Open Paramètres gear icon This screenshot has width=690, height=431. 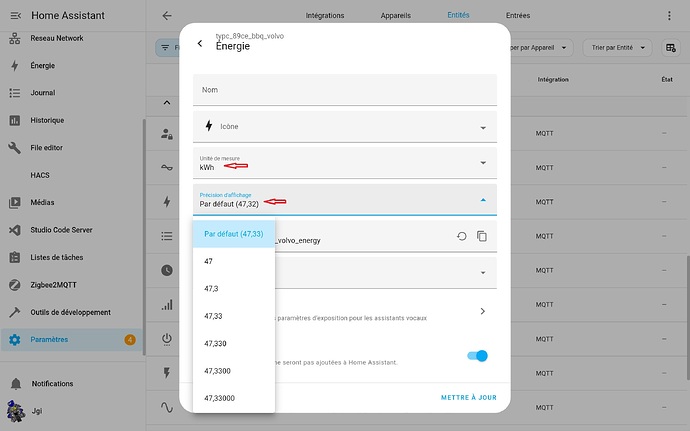[15, 339]
